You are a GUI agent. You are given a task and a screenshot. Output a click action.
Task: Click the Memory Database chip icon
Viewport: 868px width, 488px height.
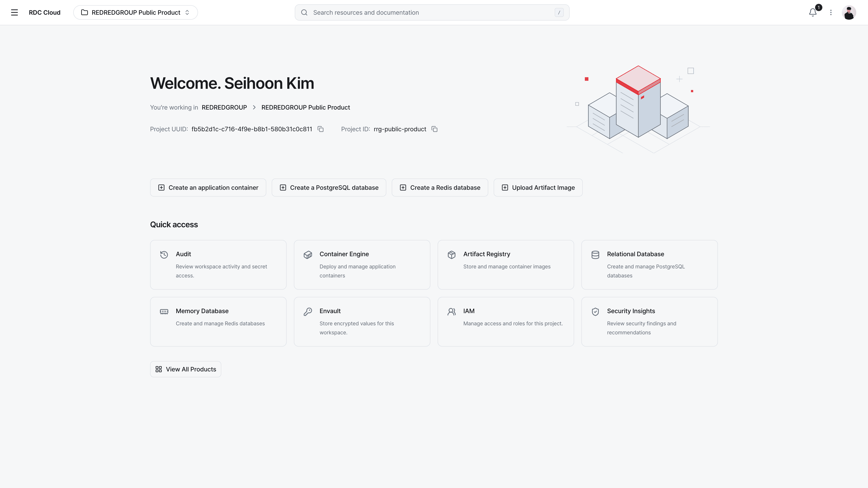164,312
